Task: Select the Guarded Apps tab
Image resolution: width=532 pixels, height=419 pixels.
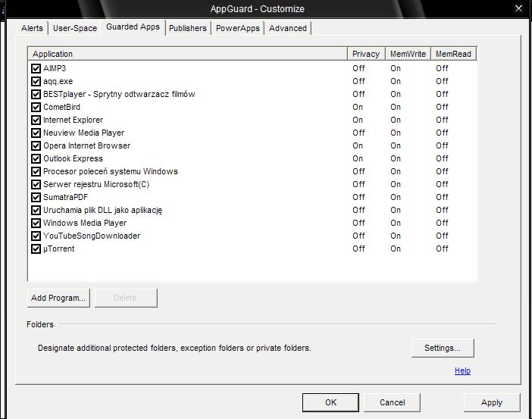Action: click(133, 27)
